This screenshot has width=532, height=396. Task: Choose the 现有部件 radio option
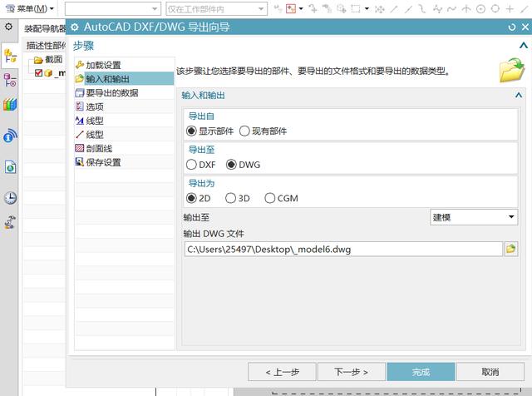(x=263, y=131)
